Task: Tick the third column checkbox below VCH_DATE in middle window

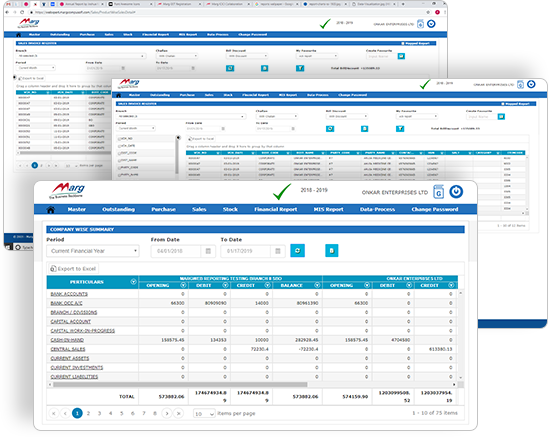Action: [119, 153]
